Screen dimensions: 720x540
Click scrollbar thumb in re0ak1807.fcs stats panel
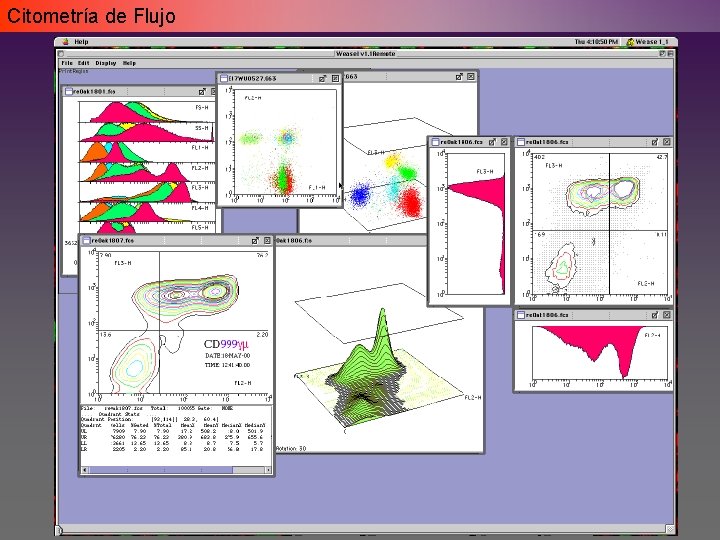coord(161,470)
